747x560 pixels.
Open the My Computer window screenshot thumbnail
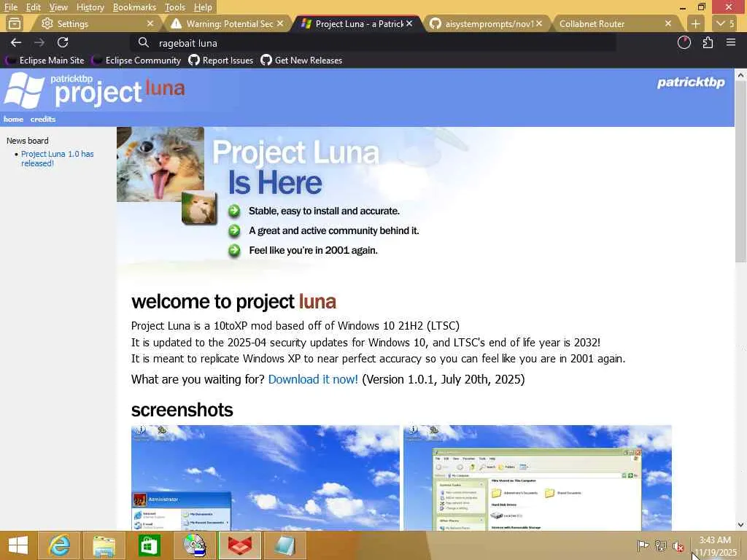(538, 478)
